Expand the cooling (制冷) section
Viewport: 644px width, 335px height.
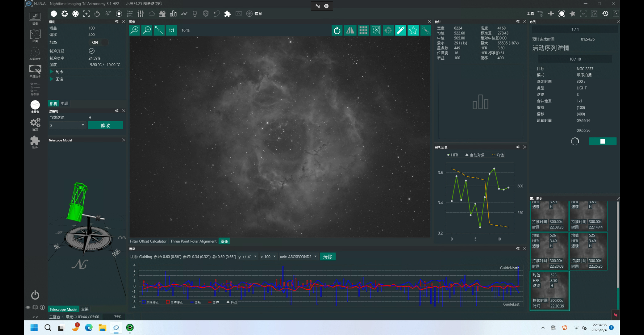coord(52,72)
